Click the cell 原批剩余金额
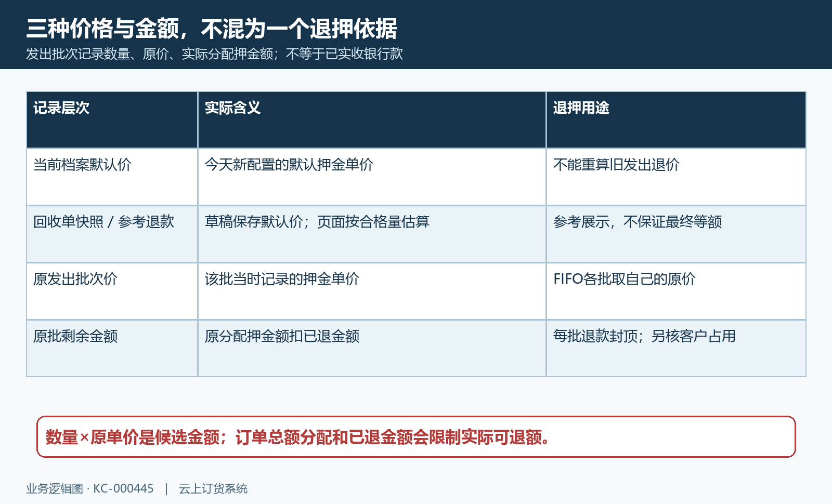The height and width of the screenshot is (504, 832). pos(112,349)
